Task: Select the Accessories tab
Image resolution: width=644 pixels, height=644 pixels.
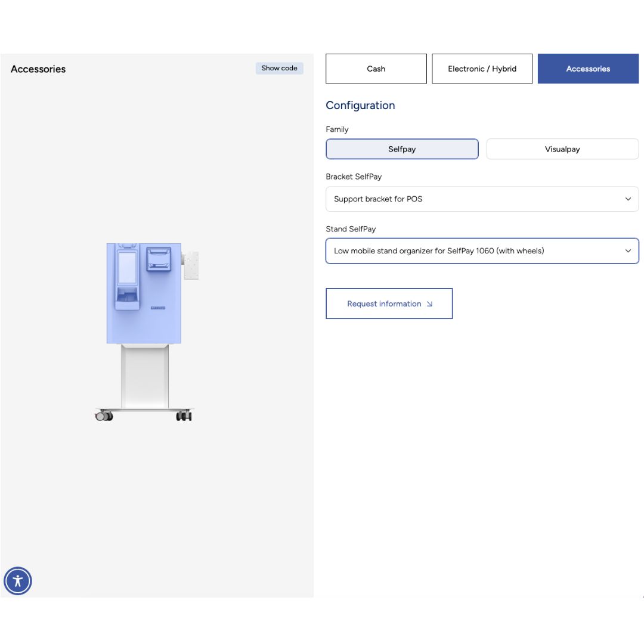Action: (588, 69)
